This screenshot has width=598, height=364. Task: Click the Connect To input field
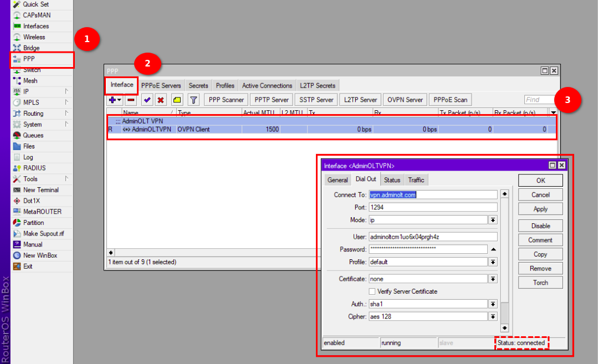tap(433, 194)
